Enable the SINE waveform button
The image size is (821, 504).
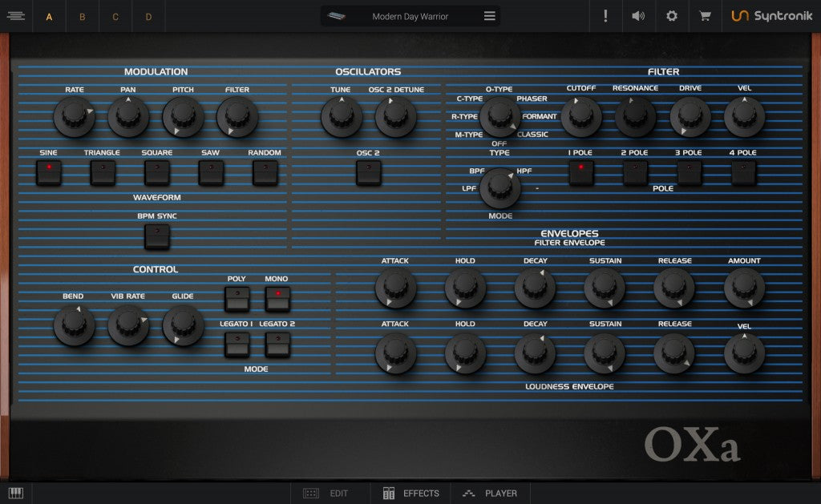click(48, 171)
